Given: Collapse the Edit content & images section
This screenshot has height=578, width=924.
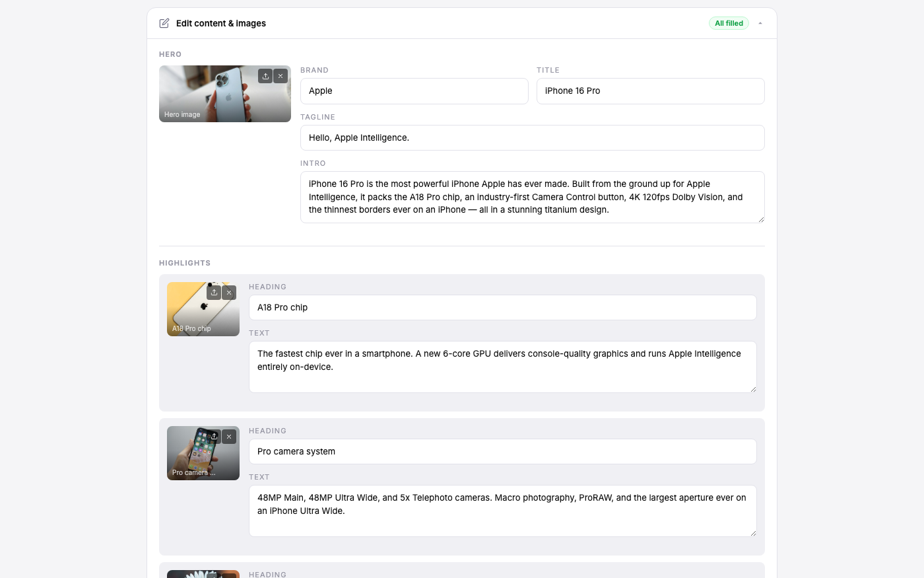Looking at the screenshot, I should [x=760, y=23].
